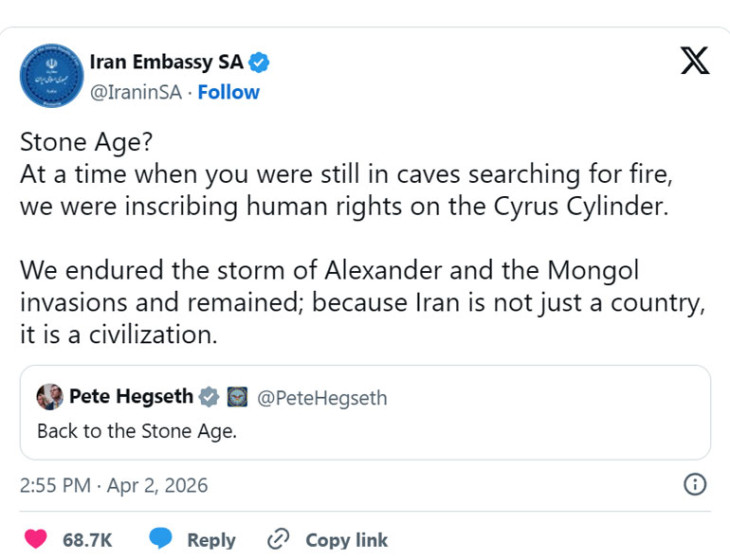Open the Iran Embassy SA profile name
This screenshot has height=560, width=730.
[x=166, y=63]
